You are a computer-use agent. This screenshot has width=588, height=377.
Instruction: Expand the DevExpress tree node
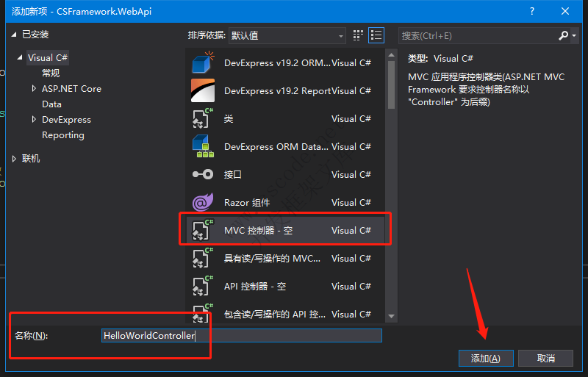click(34, 119)
